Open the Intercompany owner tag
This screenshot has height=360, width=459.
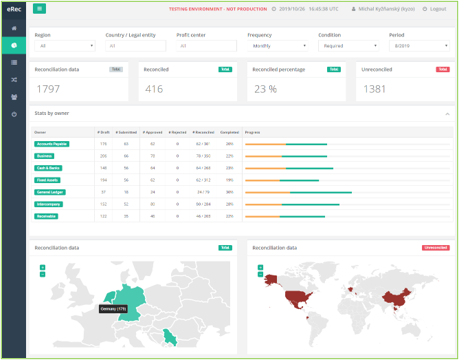pos(48,204)
